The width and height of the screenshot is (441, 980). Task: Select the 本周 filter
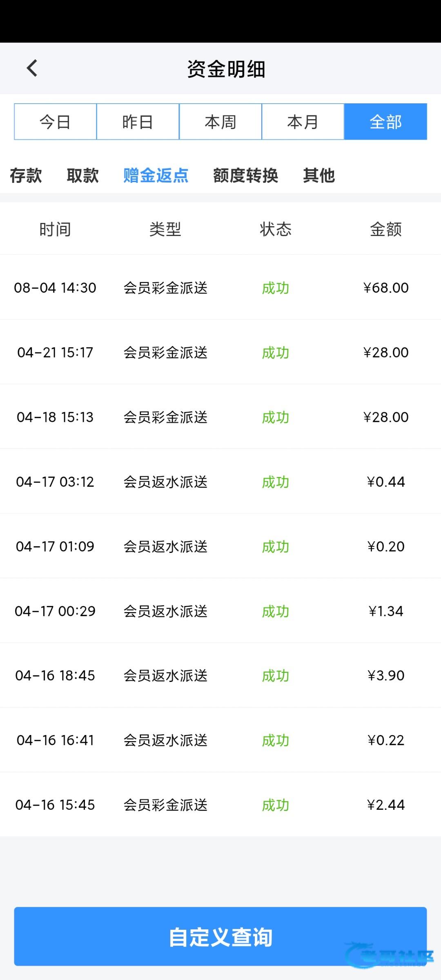pos(220,122)
